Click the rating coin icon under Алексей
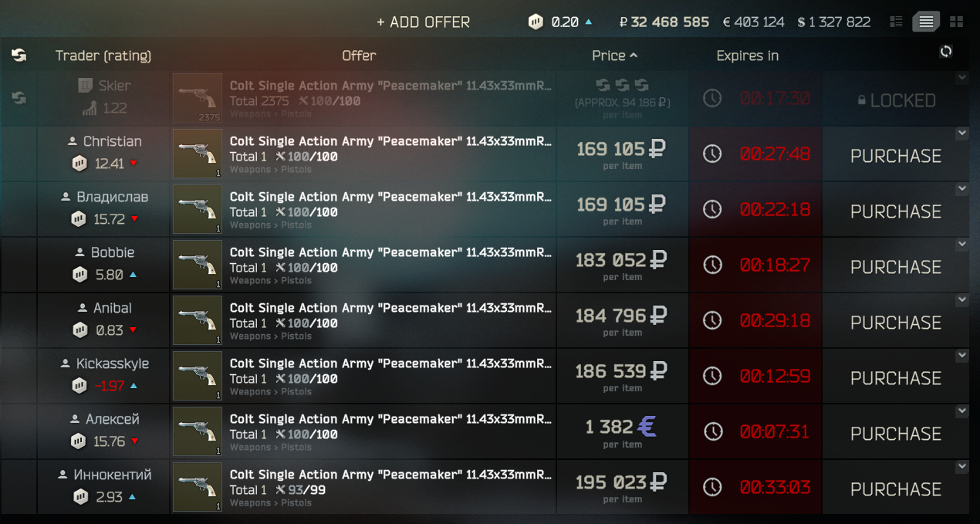This screenshot has width=980, height=524. click(78, 441)
